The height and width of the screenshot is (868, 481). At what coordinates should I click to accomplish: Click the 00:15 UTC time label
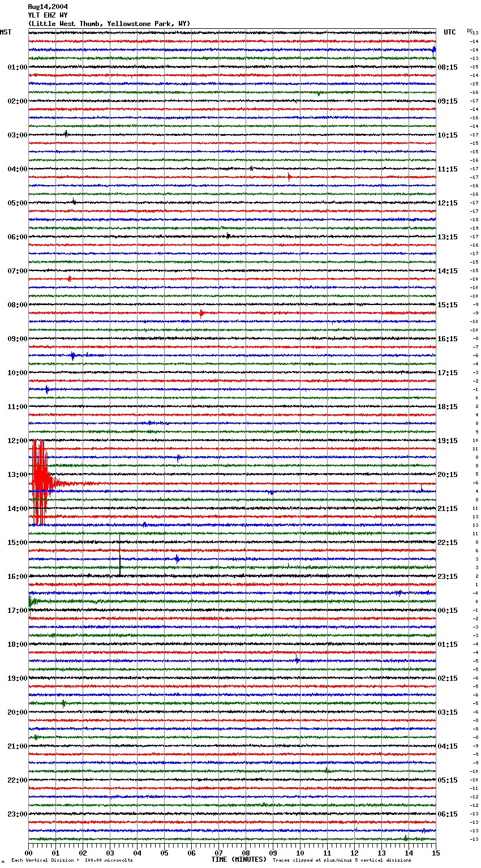pos(448,611)
